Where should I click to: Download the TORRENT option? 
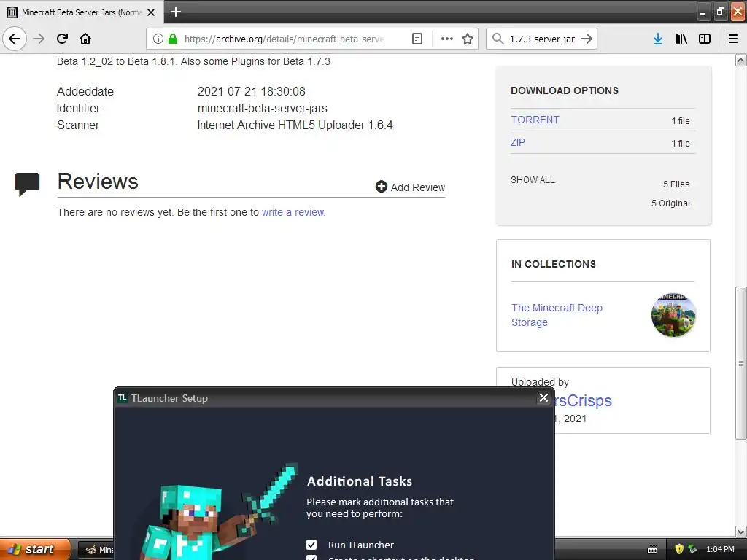pyautogui.click(x=535, y=120)
